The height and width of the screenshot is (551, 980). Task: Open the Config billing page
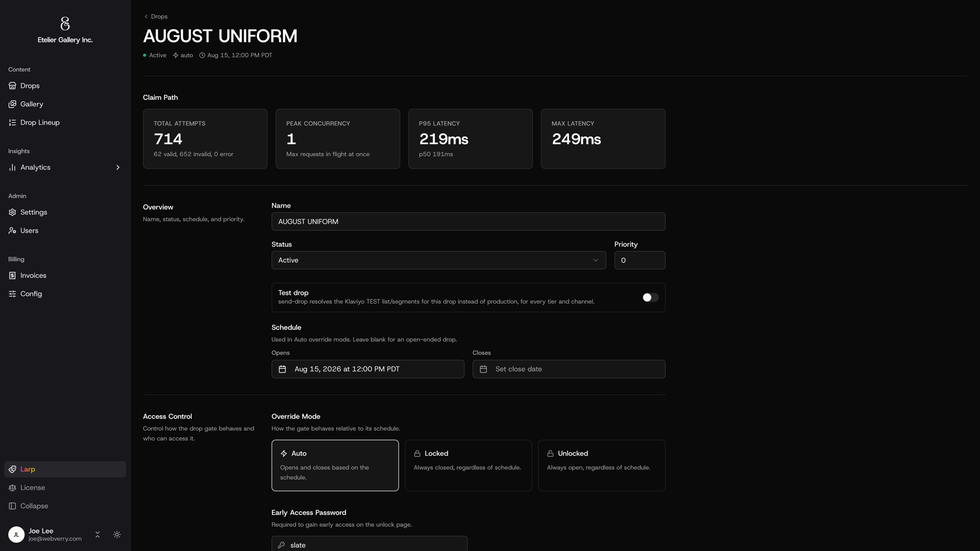[x=65, y=294]
